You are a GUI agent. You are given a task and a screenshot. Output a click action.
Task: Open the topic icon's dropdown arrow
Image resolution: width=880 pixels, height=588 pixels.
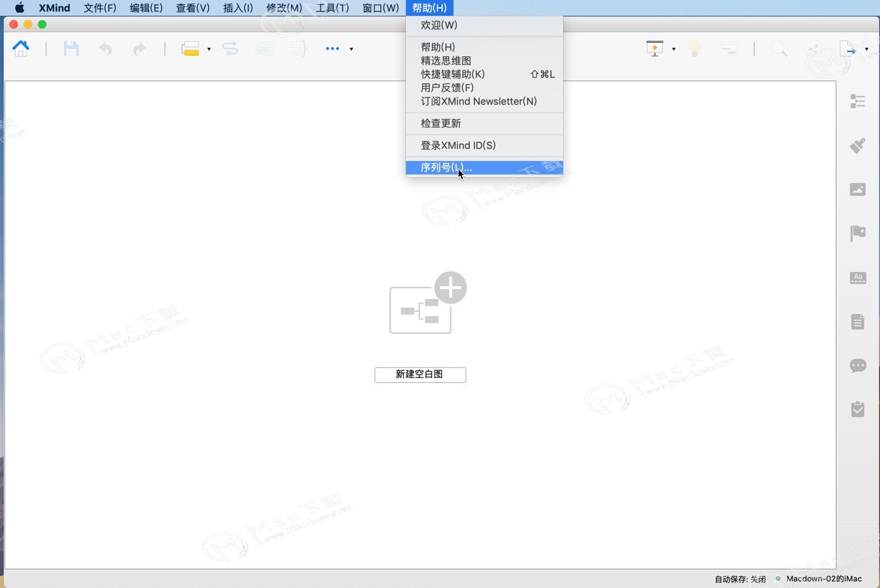[209, 49]
